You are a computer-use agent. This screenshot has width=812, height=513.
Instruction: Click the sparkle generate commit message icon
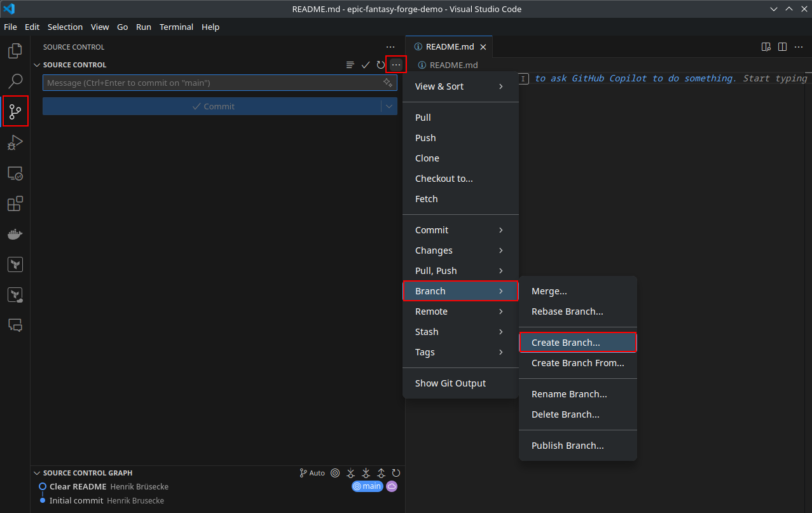[x=388, y=83]
